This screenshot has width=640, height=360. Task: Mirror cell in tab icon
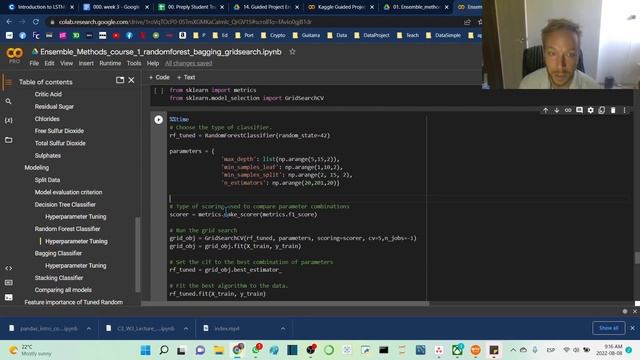pyautogui.click(x=602, y=110)
